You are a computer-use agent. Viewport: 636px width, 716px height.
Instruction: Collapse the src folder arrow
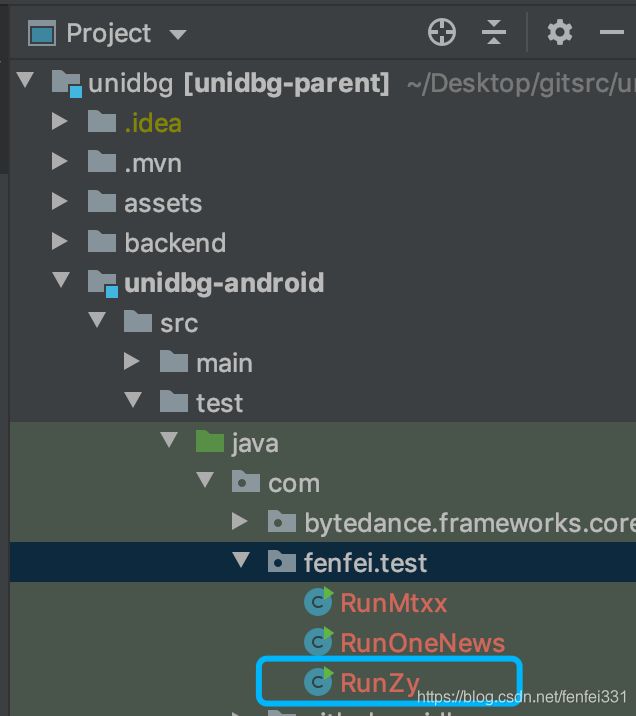pos(97,320)
